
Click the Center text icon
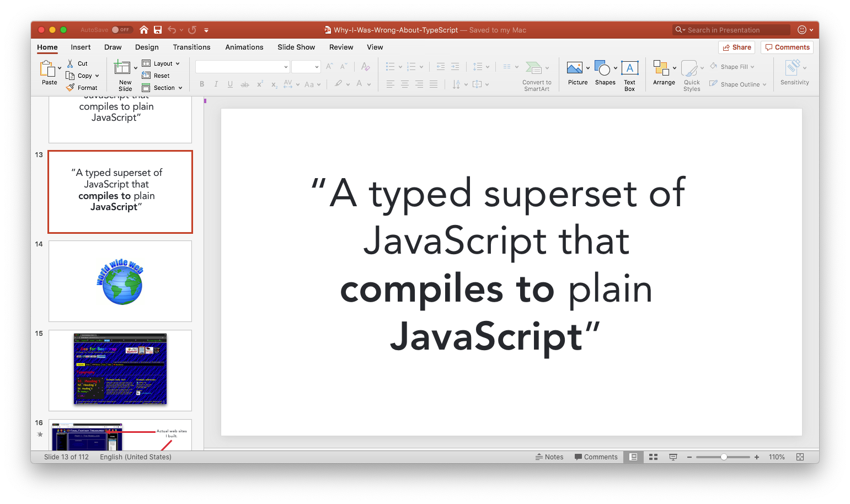(x=405, y=84)
